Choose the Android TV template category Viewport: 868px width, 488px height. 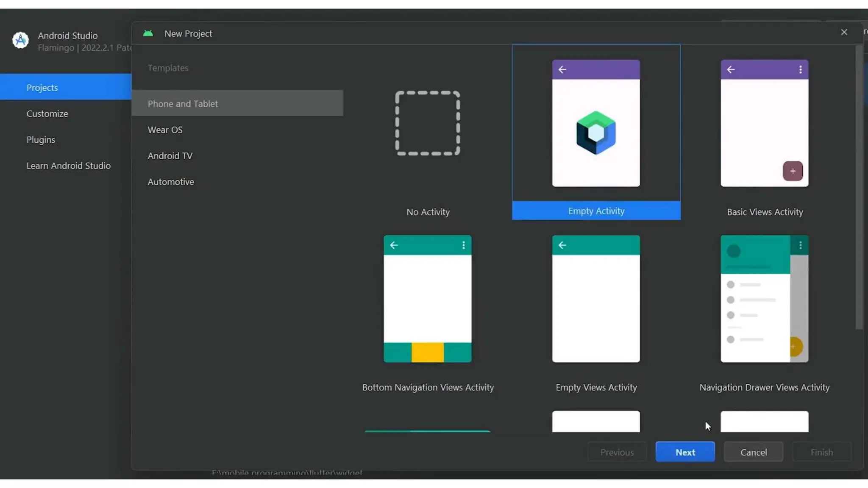click(x=170, y=155)
